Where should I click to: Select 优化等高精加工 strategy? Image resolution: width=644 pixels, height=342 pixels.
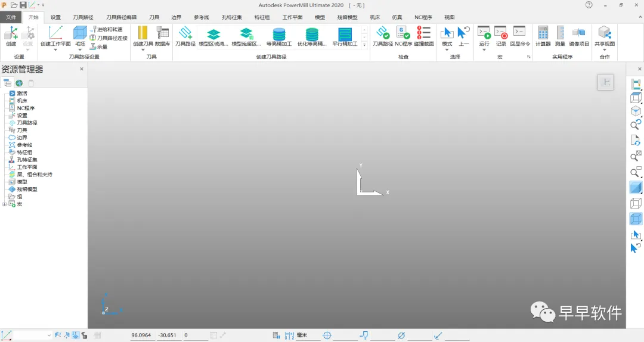point(312,37)
